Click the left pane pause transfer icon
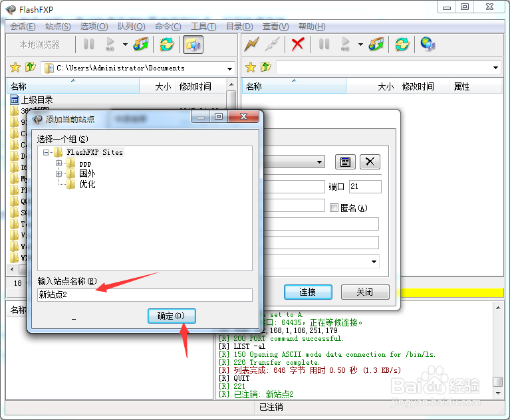Screen dimensions: 510x420 coord(89,45)
